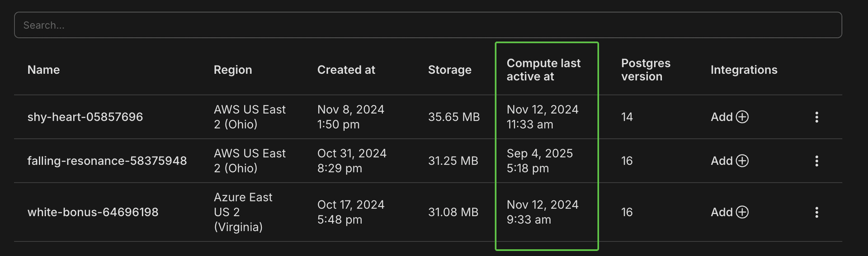Click the Search projects input field

pos(428,25)
